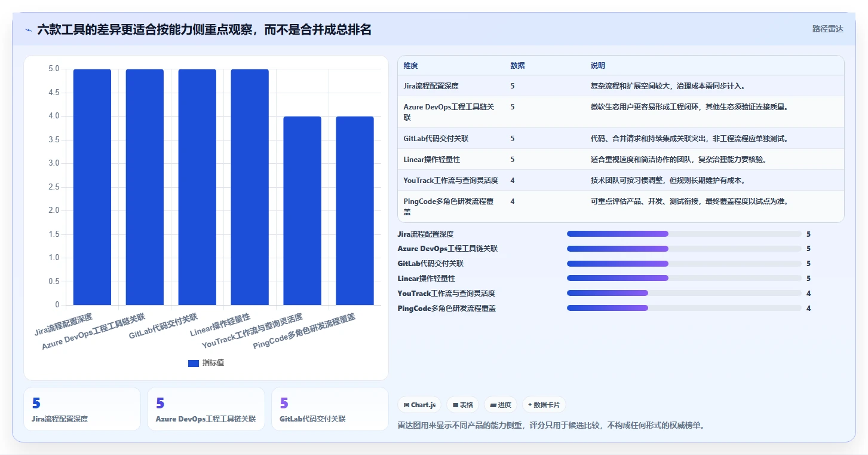Click the YouTrack工作流与查询灵活度 progress bar
868x455 pixels.
coord(684,293)
